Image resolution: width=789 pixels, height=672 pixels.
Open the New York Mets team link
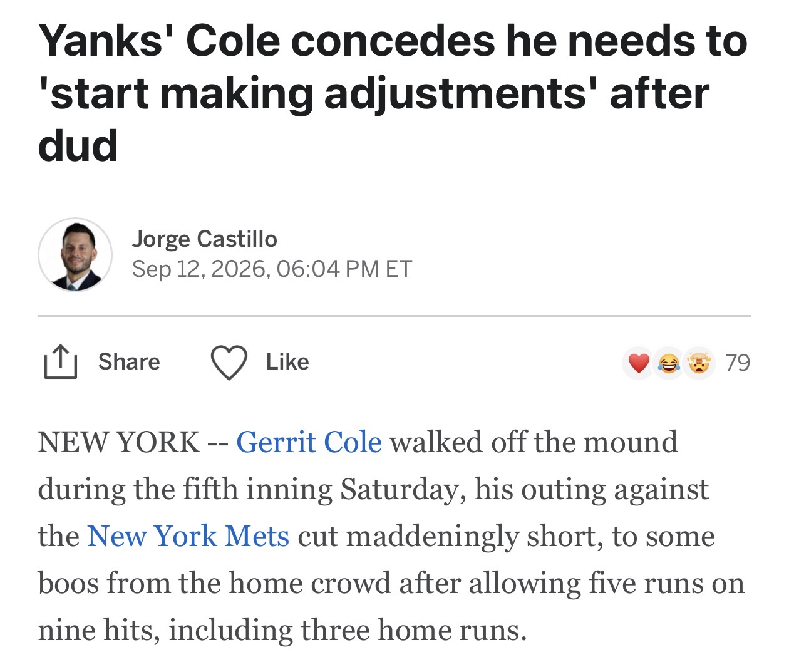pyautogui.click(x=188, y=536)
